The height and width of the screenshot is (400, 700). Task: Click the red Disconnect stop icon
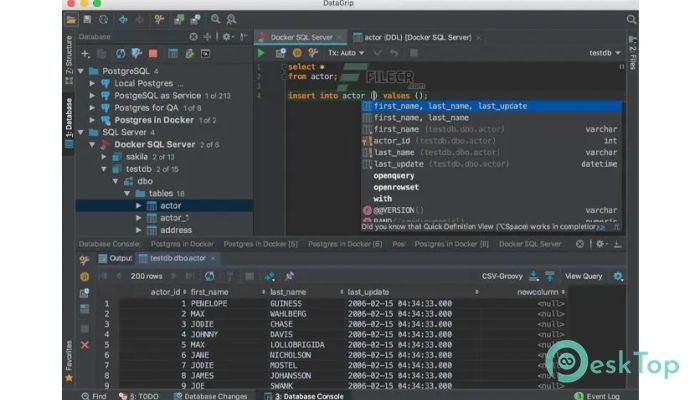(x=153, y=54)
